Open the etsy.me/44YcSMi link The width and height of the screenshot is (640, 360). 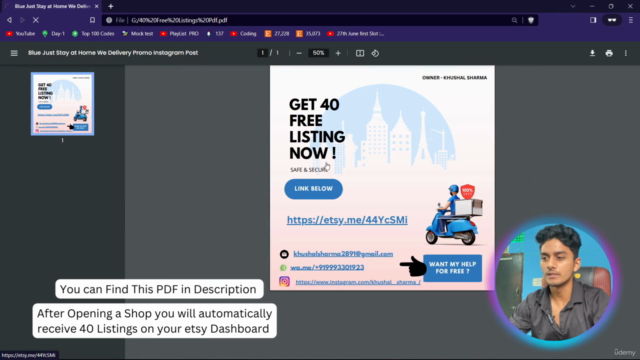point(347,220)
